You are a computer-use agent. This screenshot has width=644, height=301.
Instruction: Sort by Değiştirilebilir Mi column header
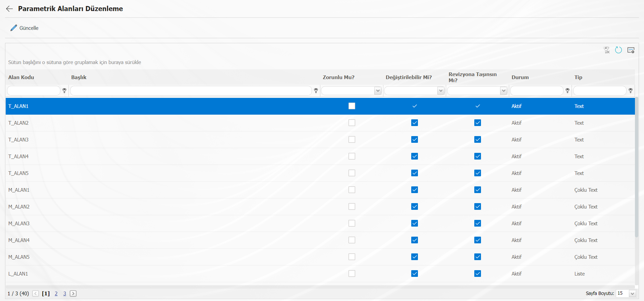coord(409,77)
